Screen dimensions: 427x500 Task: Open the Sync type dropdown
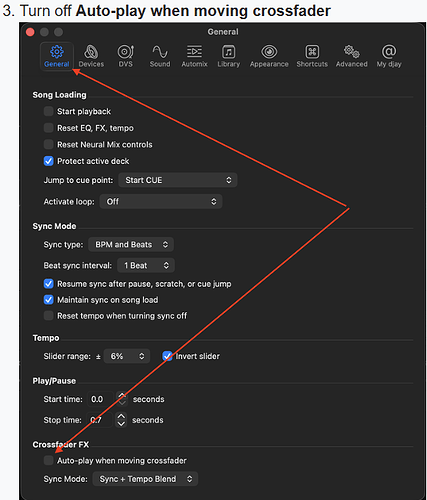click(x=131, y=244)
